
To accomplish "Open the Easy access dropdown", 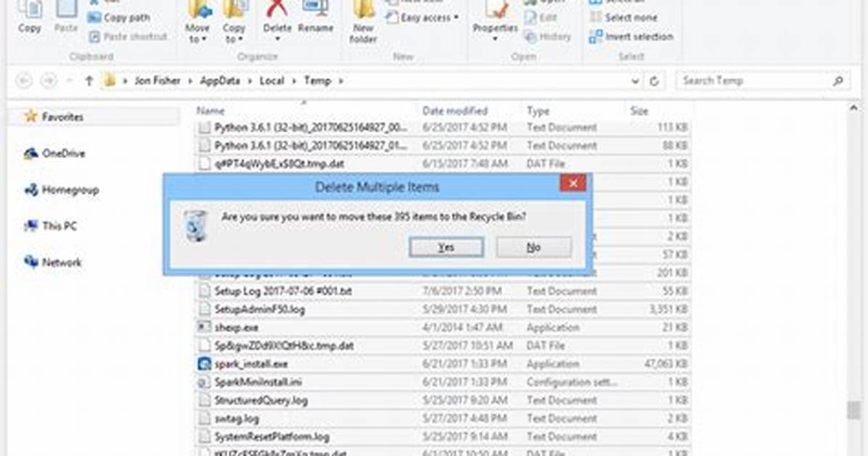I will pyautogui.click(x=423, y=17).
